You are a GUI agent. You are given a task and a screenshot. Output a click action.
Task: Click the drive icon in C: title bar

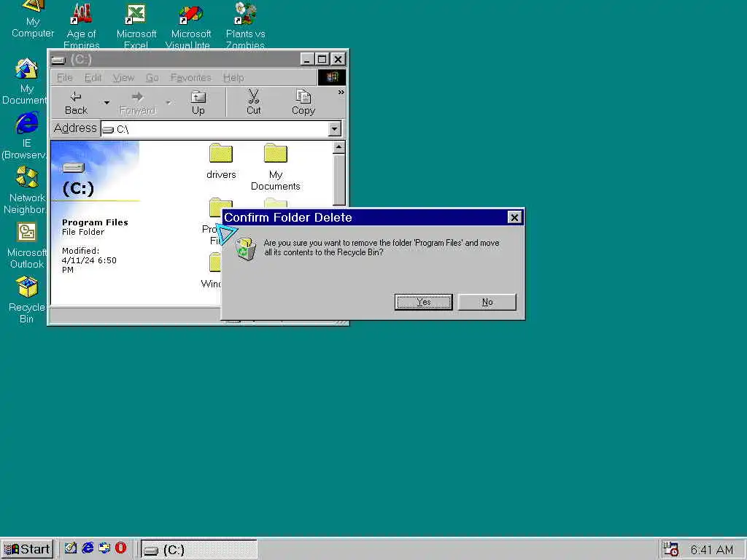tap(58, 60)
